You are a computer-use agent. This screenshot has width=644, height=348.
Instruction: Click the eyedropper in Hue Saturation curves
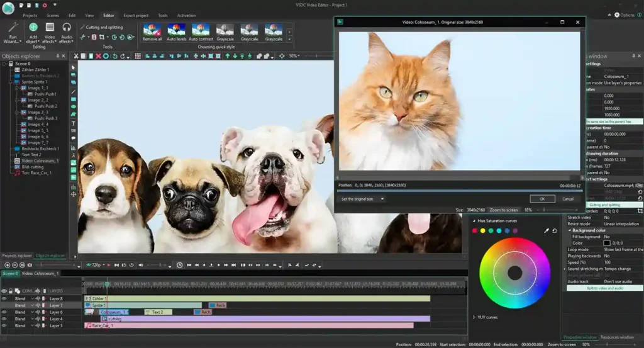(x=547, y=231)
